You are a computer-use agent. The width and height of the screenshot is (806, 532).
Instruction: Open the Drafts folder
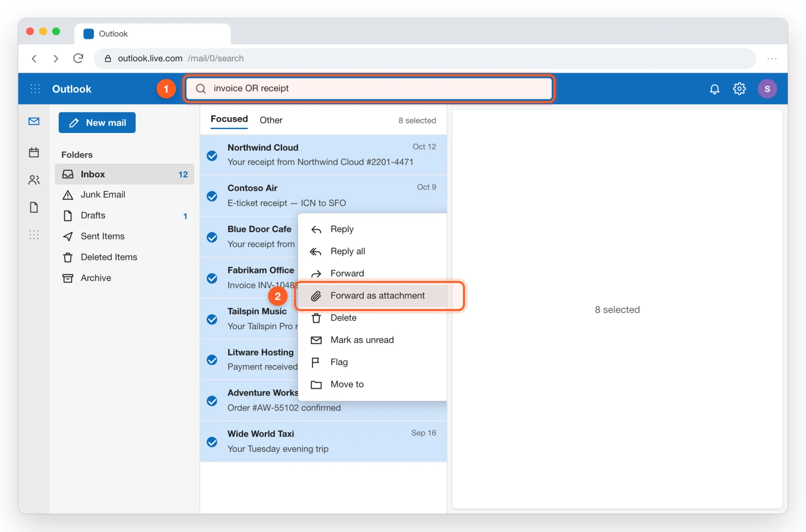[124, 215]
